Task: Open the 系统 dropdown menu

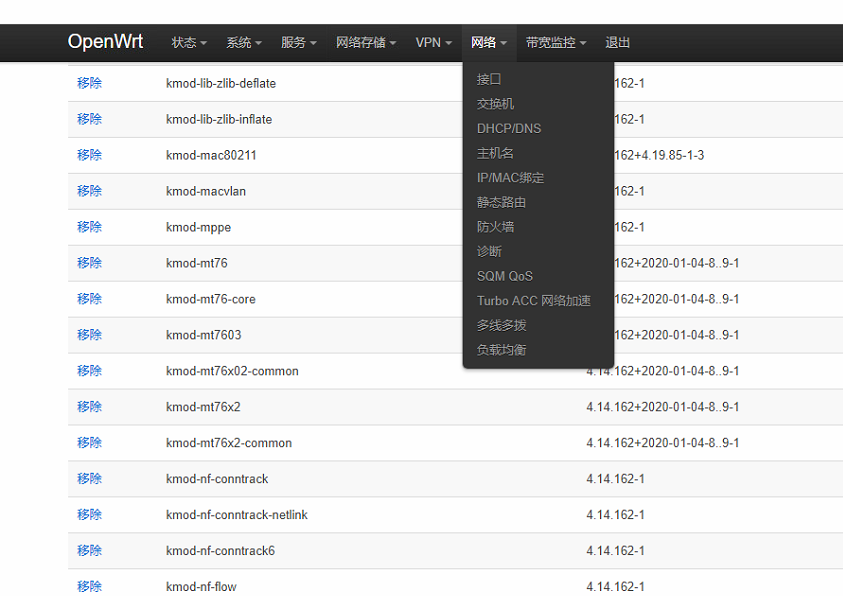Action: pos(244,42)
